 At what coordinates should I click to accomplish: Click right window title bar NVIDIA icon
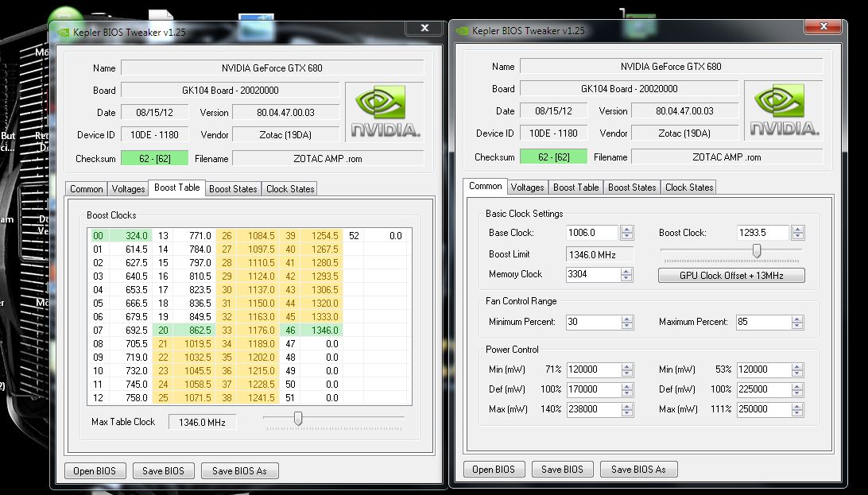coord(463,31)
